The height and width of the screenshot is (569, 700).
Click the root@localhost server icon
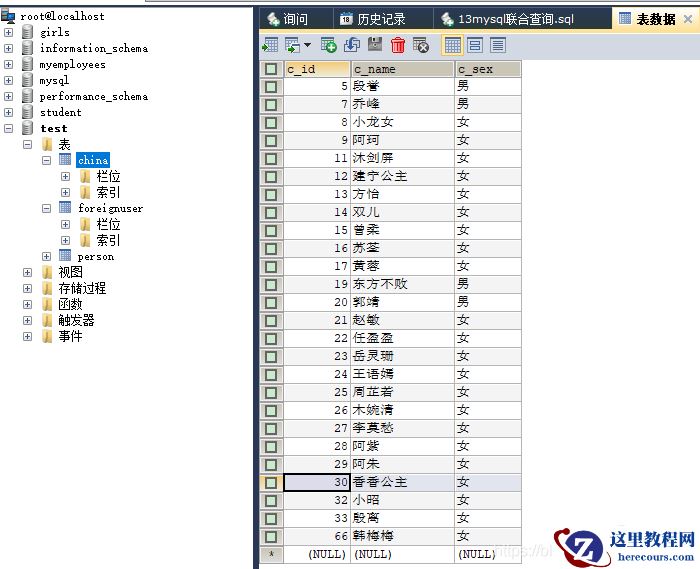point(8,17)
